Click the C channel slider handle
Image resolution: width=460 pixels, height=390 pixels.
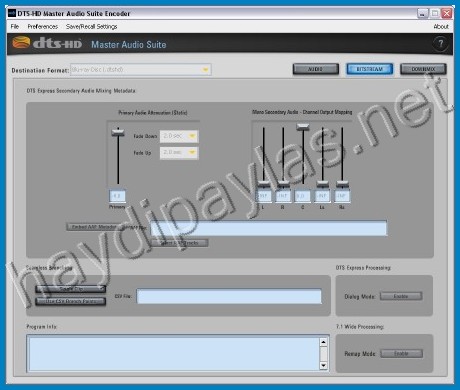point(303,126)
